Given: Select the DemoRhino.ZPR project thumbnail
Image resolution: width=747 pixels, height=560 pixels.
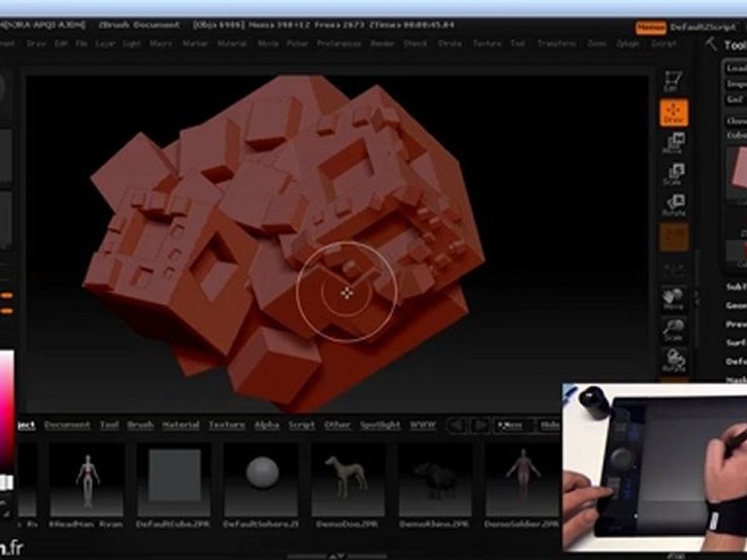Looking at the screenshot, I should click(x=435, y=481).
